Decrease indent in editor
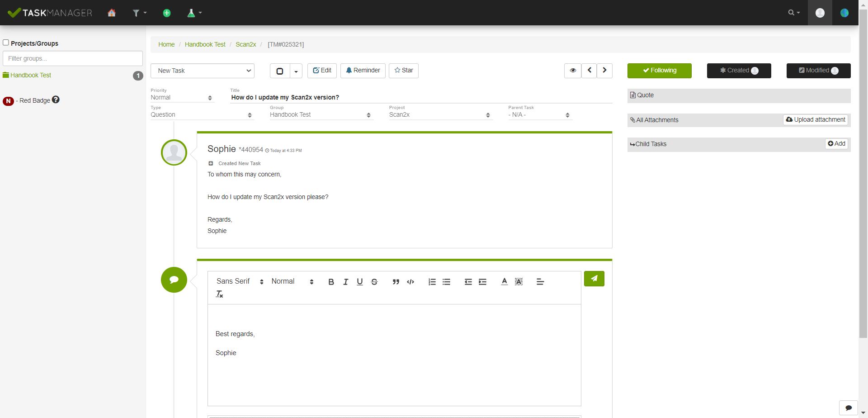 tap(468, 282)
